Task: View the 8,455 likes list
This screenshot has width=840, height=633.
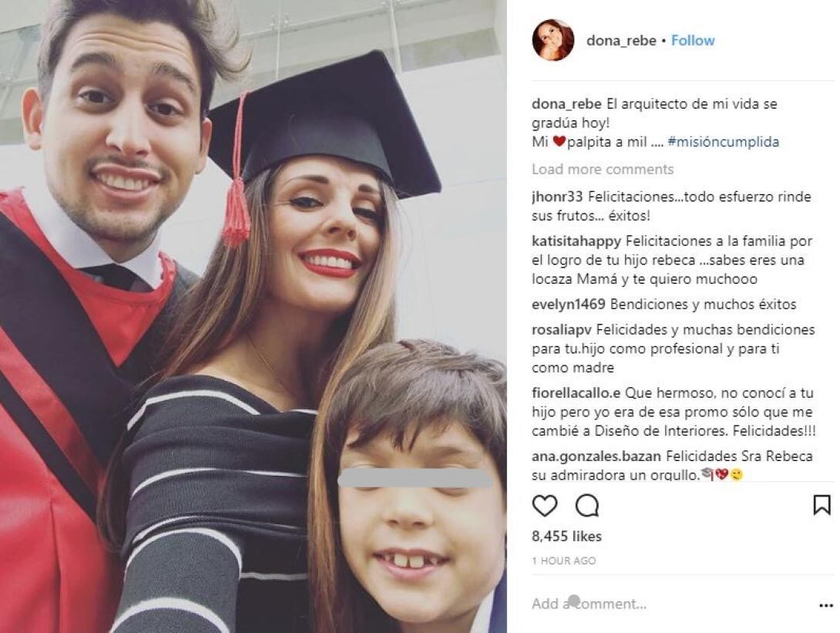Action: [x=566, y=537]
